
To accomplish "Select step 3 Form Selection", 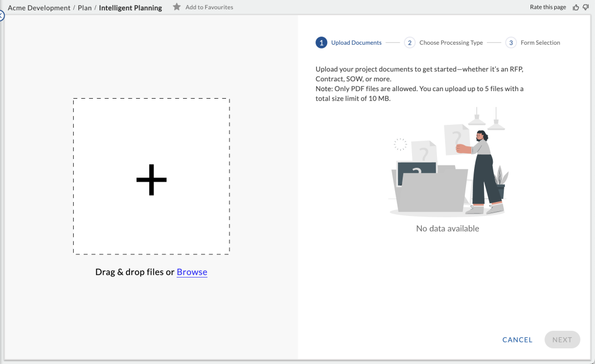I will tap(533, 42).
